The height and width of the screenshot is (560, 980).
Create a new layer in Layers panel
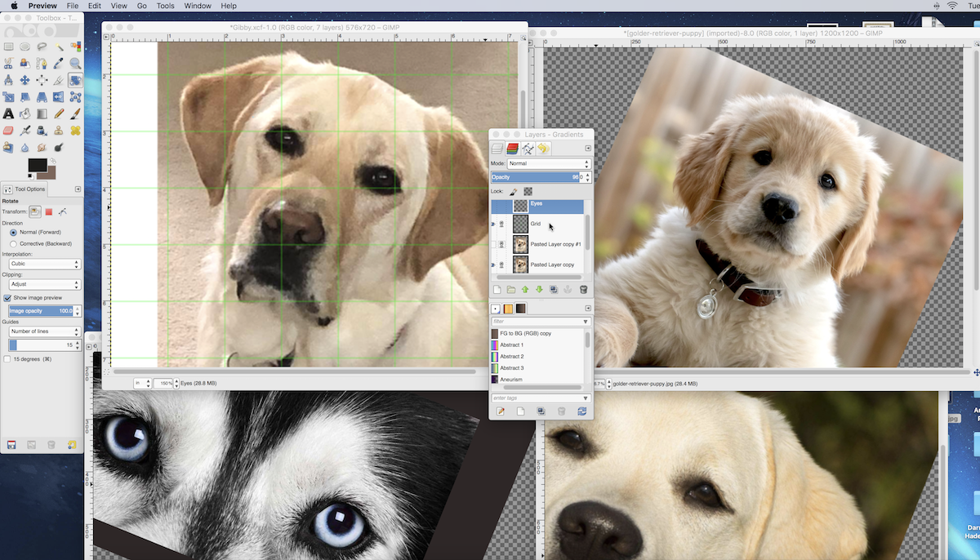(497, 289)
